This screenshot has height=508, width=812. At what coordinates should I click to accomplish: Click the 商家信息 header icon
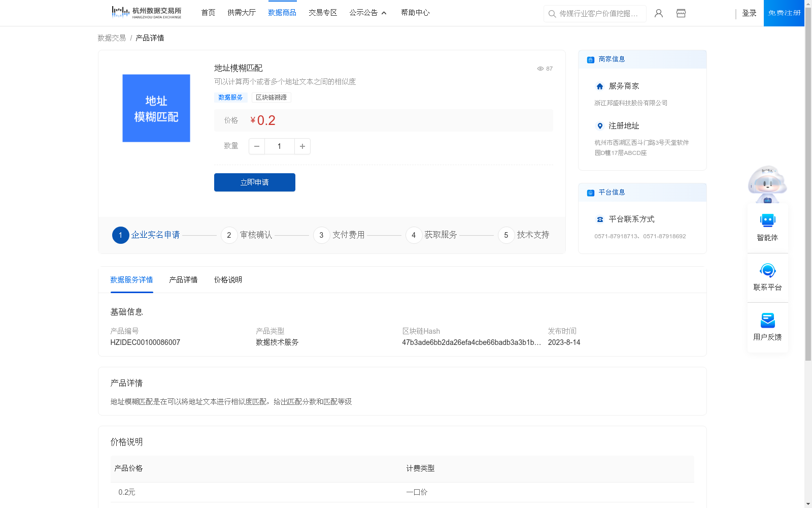click(x=591, y=59)
